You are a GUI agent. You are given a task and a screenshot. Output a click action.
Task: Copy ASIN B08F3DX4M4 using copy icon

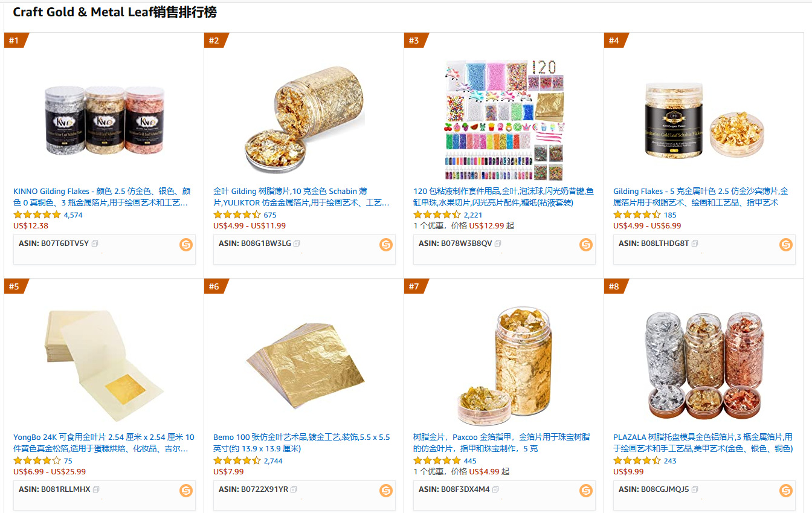pyautogui.click(x=495, y=489)
